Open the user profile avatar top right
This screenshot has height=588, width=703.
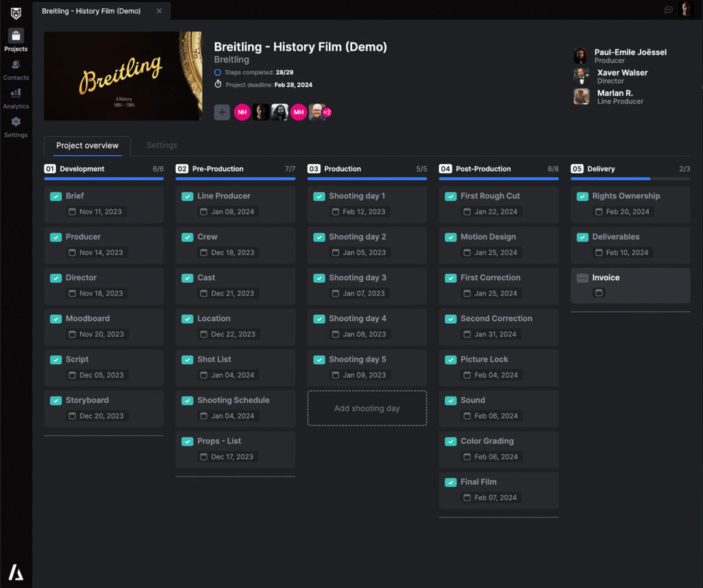coord(687,9)
